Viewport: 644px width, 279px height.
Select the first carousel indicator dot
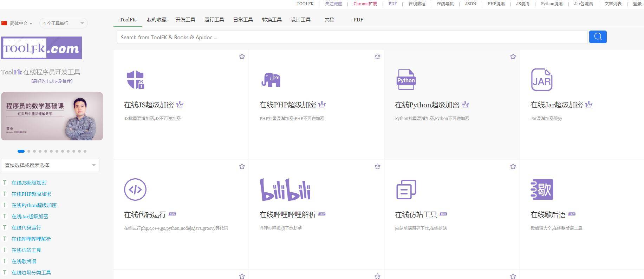coord(21,151)
